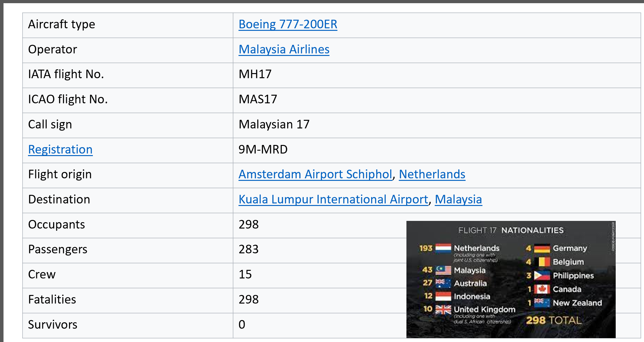Click the Philippines flag in nationalities image
This screenshot has width=644, height=342.
click(542, 275)
